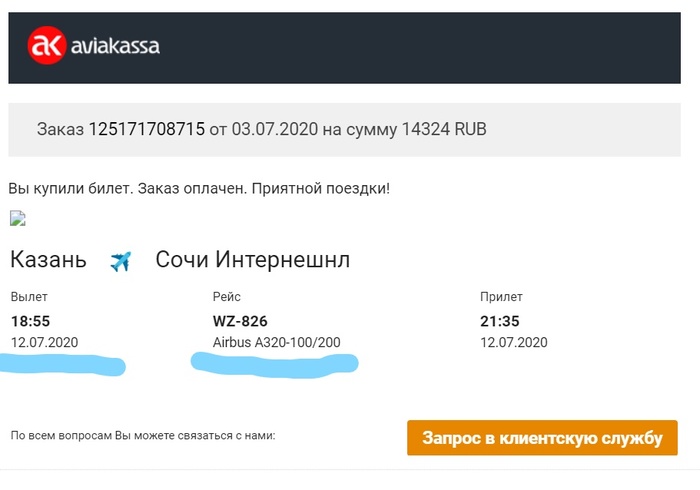700x490 pixels.
Task: Click the departure city Казань
Action: tap(48, 260)
